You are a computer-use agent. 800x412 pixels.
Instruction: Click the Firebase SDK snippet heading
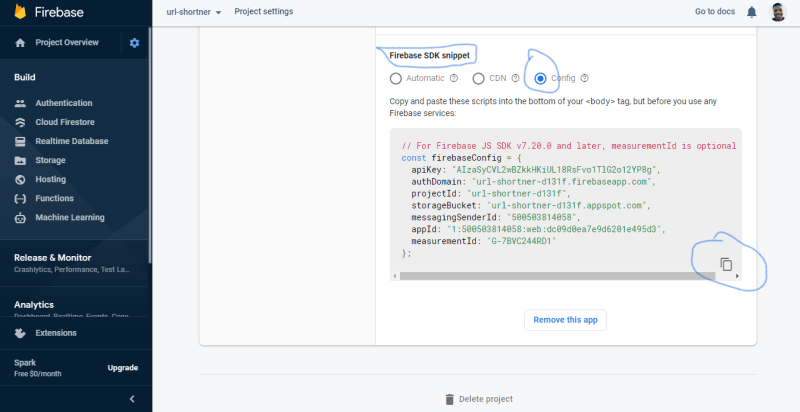point(430,56)
